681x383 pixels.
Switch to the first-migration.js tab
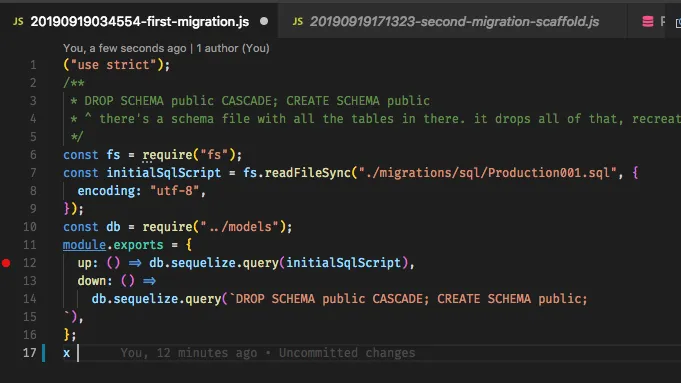pyautogui.click(x=139, y=22)
